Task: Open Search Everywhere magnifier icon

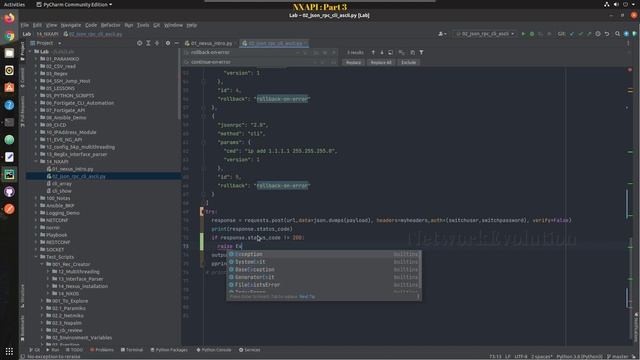Action: [x=617, y=34]
